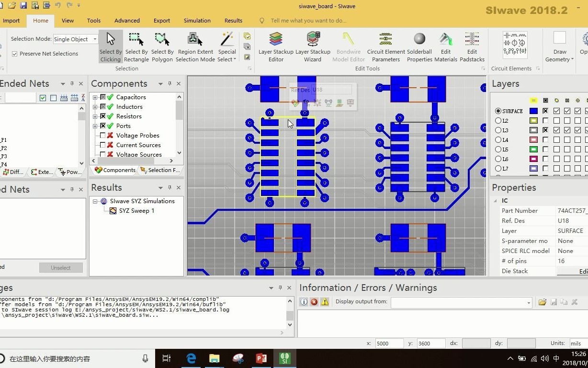Switch to the View ribbon tab
This screenshot has width=588, height=368.
point(68,21)
